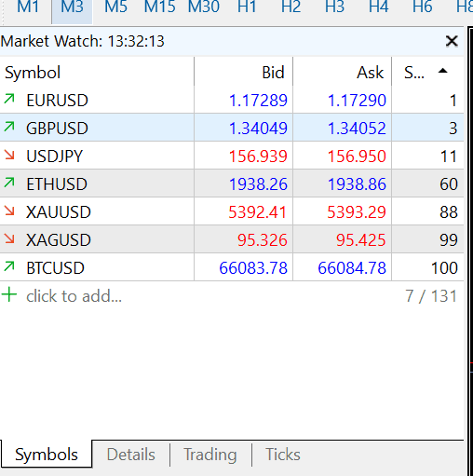
Task: Click the green plus add-symbol icon
Action: [x=9, y=294]
